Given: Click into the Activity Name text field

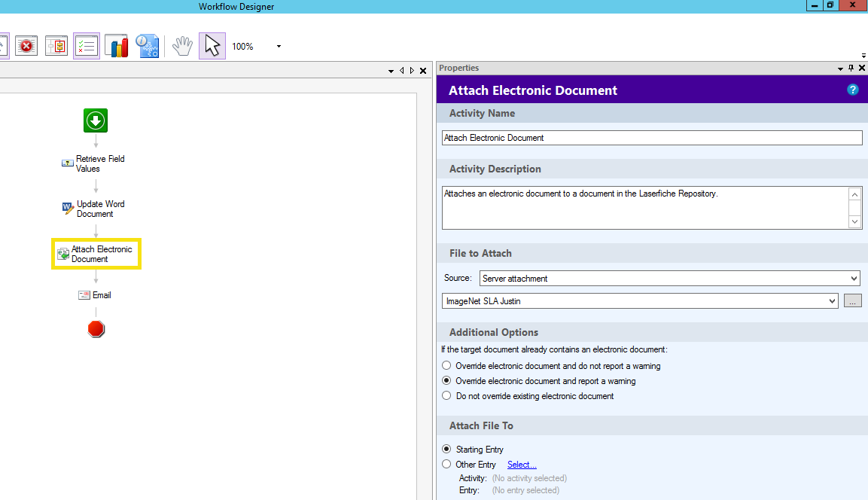Looking at the screenshot, I should point(651,138).
